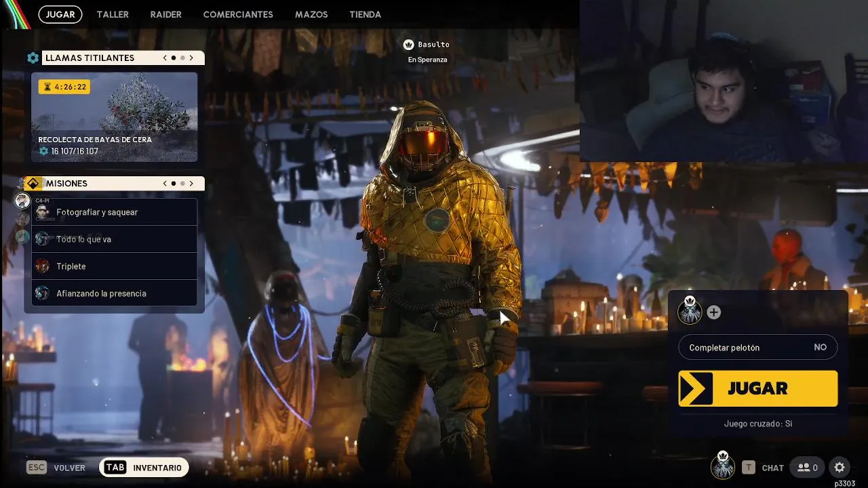The width and height of the screenshot is (868, 488).
Task: Click the En Speranza status text
Action: click(x=427, y=60)
